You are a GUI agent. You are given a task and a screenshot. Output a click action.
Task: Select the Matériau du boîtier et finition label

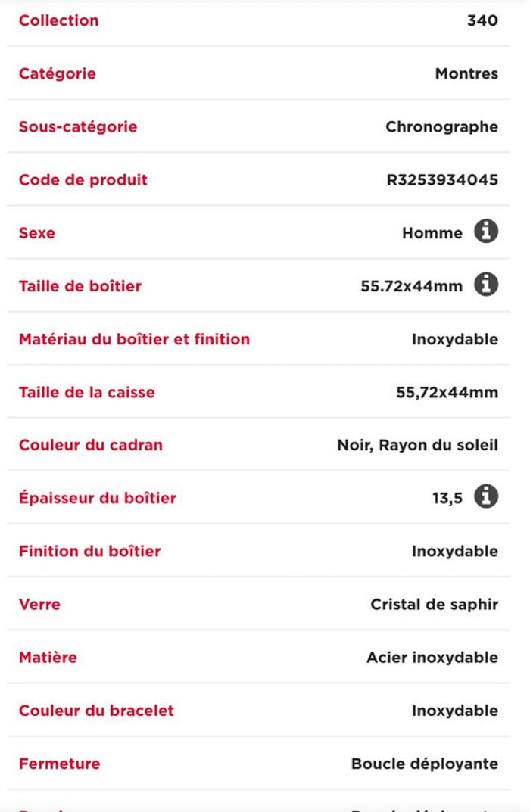134,339
